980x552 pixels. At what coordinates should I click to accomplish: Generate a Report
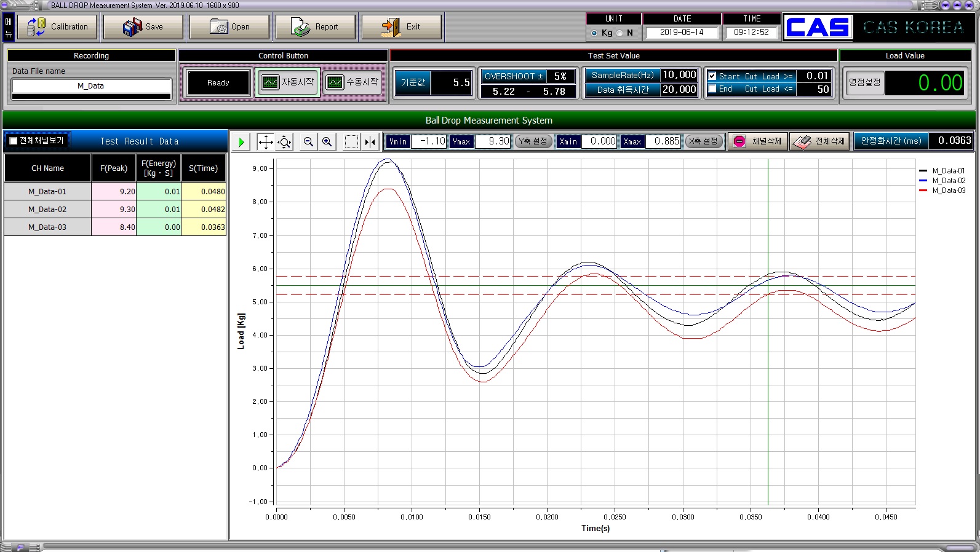(x=316, y=27)
